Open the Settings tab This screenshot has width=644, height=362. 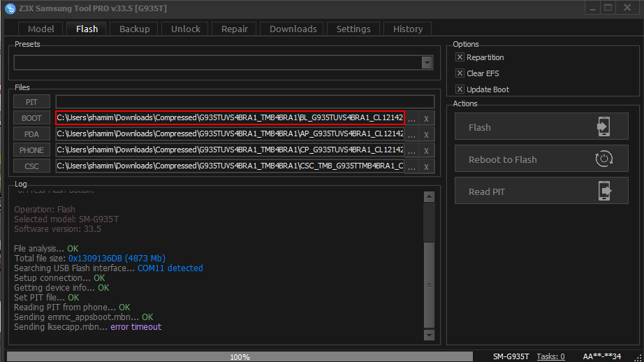click(x=353, y=29)
